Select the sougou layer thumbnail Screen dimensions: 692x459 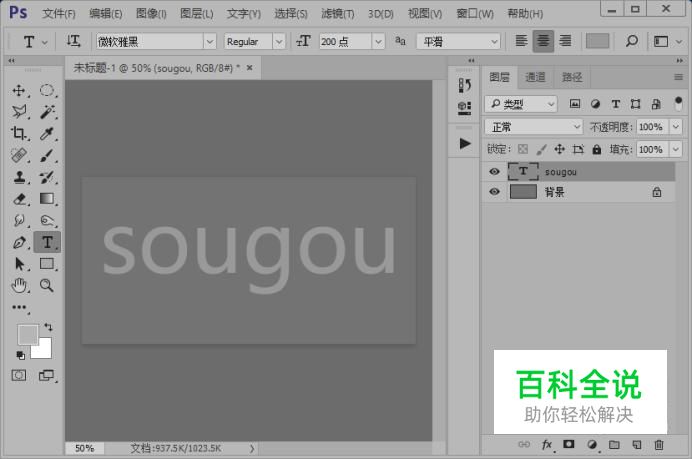click(x=523, y=171)
